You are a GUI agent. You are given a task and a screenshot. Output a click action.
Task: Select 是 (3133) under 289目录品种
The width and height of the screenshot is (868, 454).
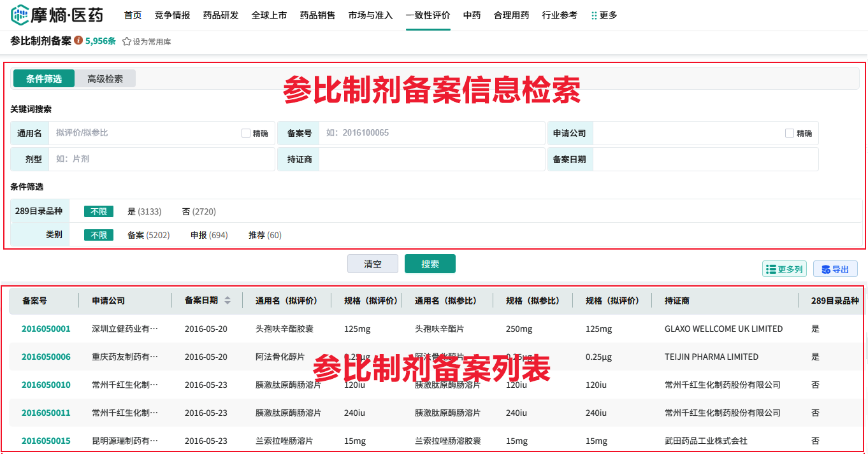(144, 211)
